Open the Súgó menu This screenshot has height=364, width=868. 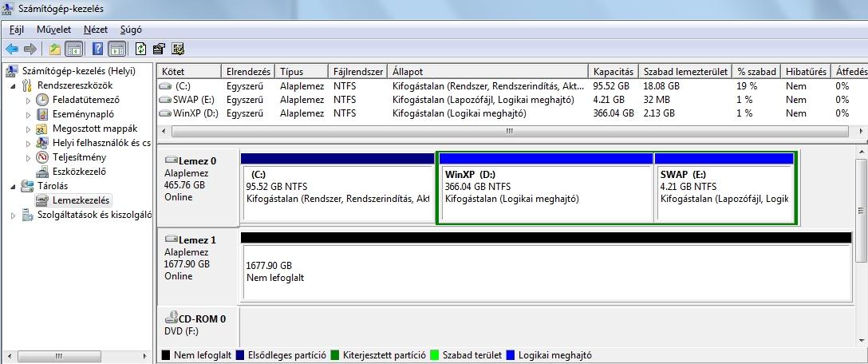click(x=131, y=30)
